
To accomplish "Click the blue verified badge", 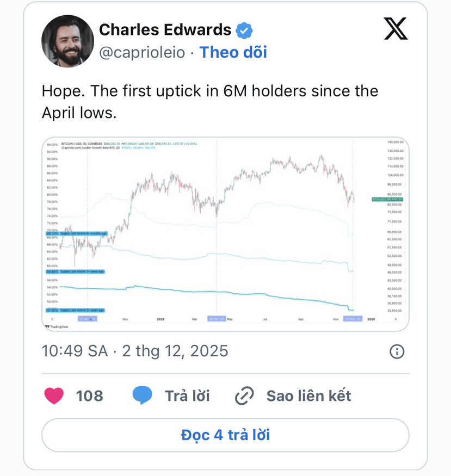I will point(244,30).
